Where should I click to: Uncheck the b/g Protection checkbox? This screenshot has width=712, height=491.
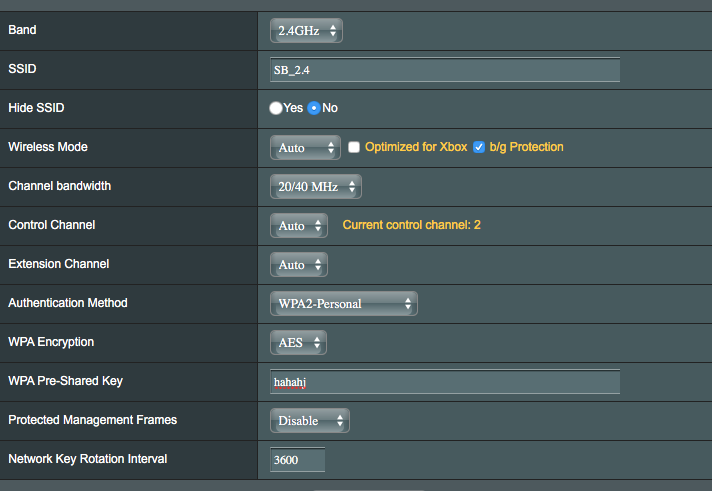coord(479,147)
